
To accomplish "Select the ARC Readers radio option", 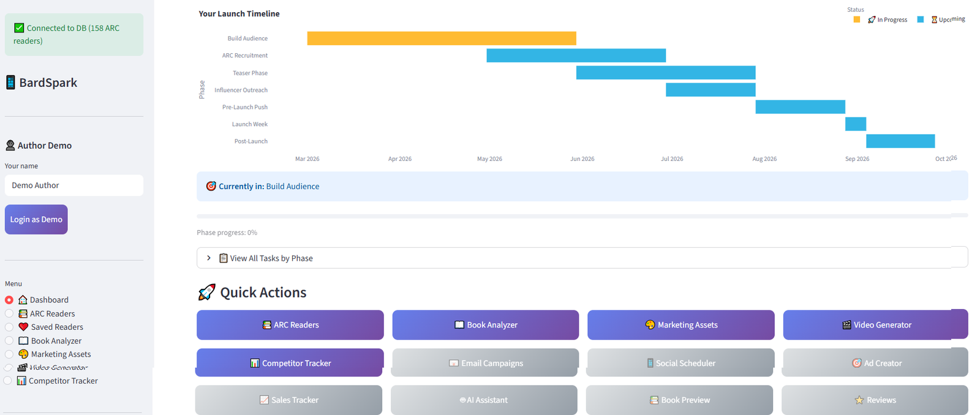I will (9, 313).
